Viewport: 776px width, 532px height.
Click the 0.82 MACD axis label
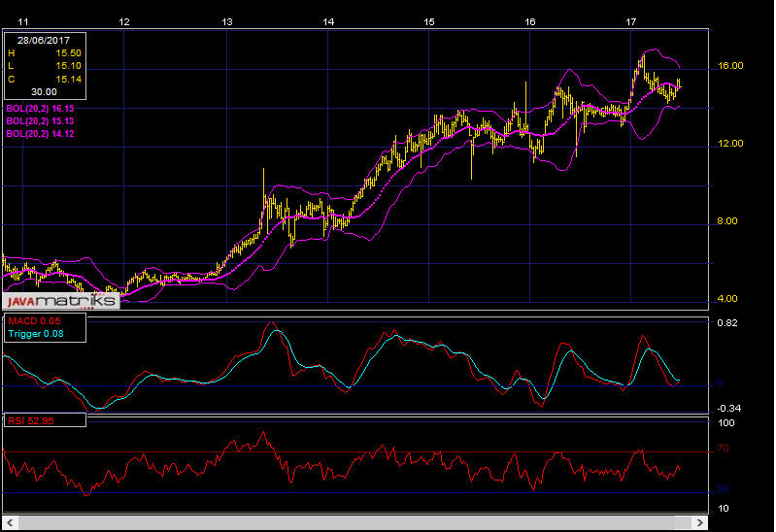point(727,323)
